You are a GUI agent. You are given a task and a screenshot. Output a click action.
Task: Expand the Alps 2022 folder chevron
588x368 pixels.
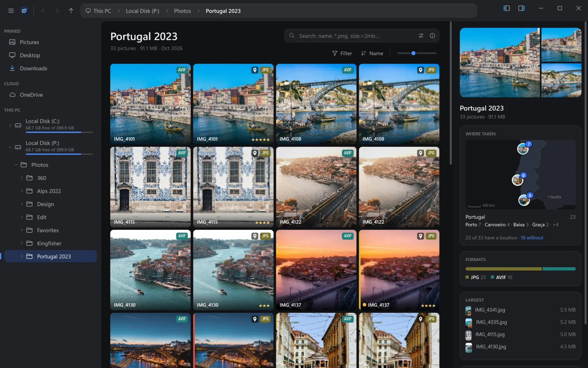(21, 191)
